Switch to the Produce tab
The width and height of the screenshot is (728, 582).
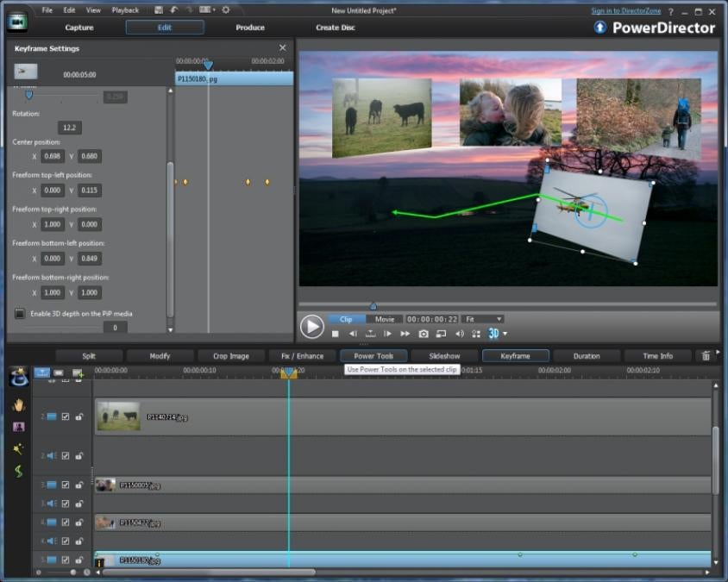click(250, 28)
